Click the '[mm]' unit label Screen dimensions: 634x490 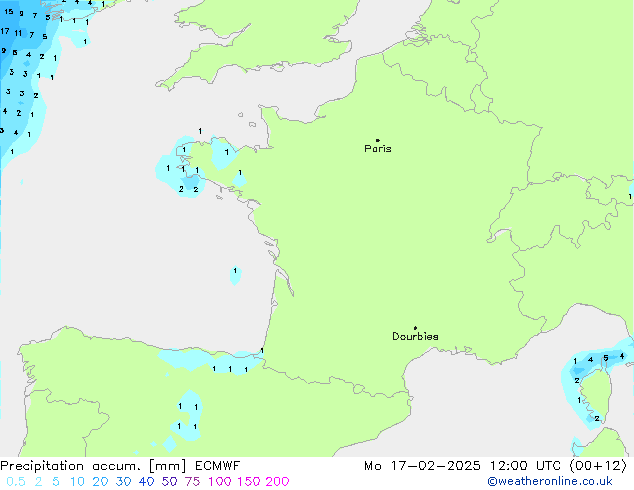click(168, 466)
